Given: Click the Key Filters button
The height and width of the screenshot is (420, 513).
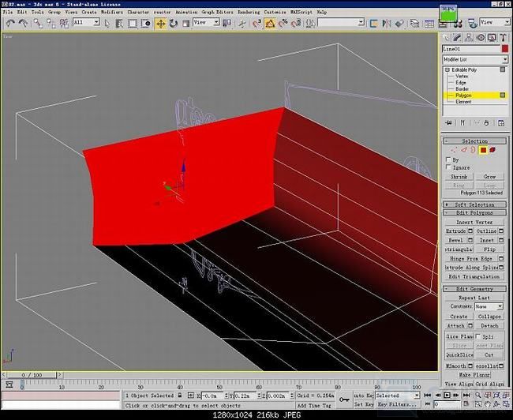Looking at the screenshot, I should click(398, 404).
